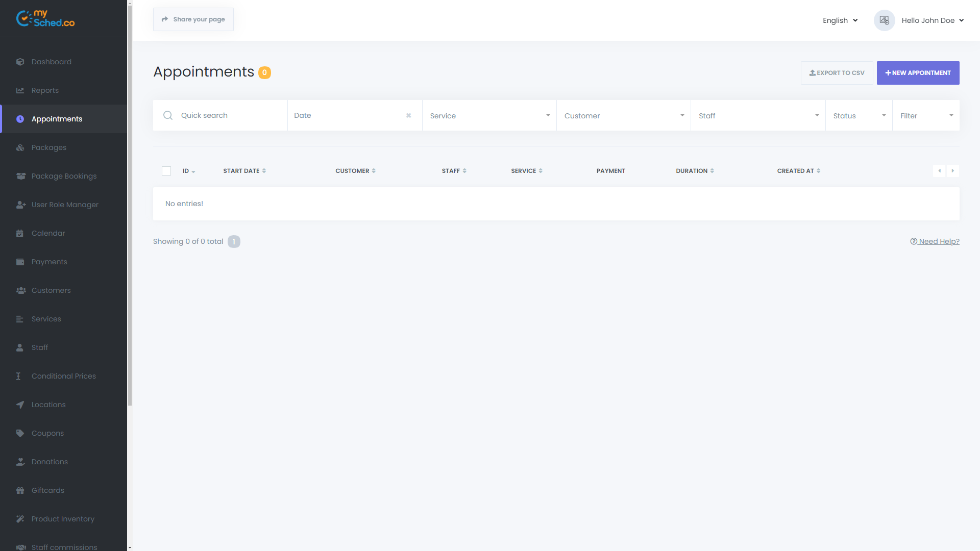Click the Dashboard cube icon in sidebar

(x=20, y=62)
